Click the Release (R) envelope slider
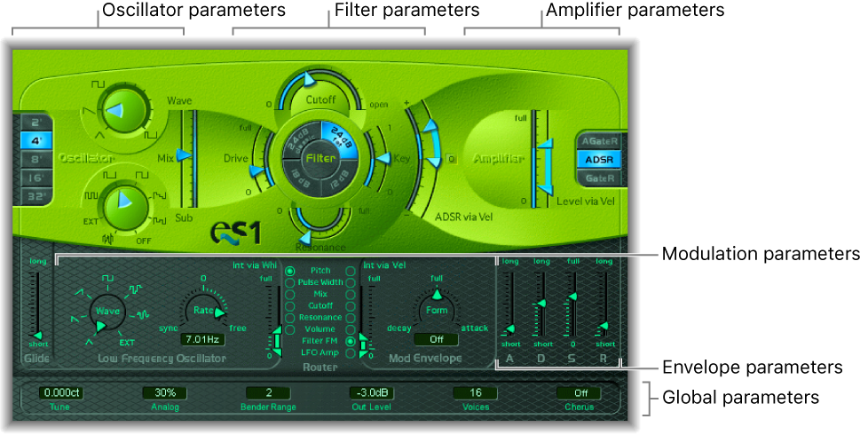 (604, 326)
